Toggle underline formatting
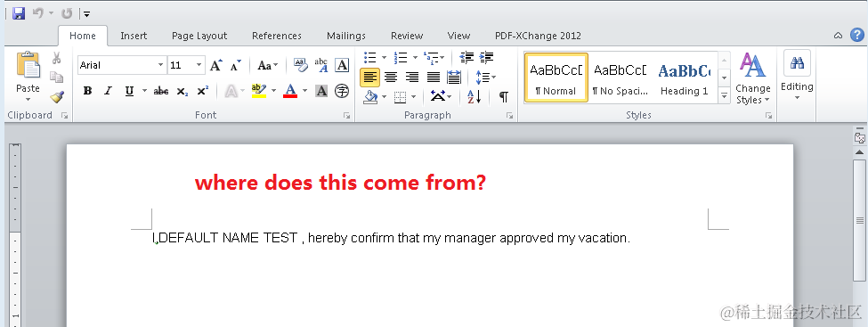The image size is (868, 327). point(129,91)
